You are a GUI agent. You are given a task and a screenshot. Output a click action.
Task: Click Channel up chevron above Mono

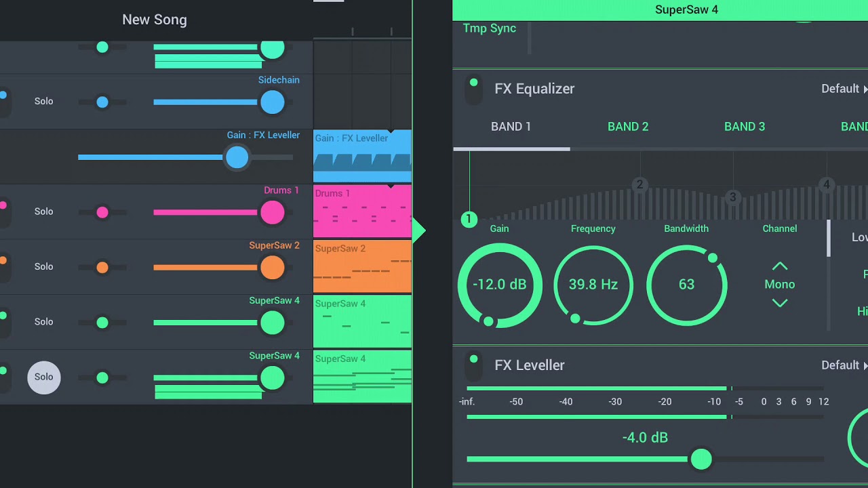pos(780,266)
